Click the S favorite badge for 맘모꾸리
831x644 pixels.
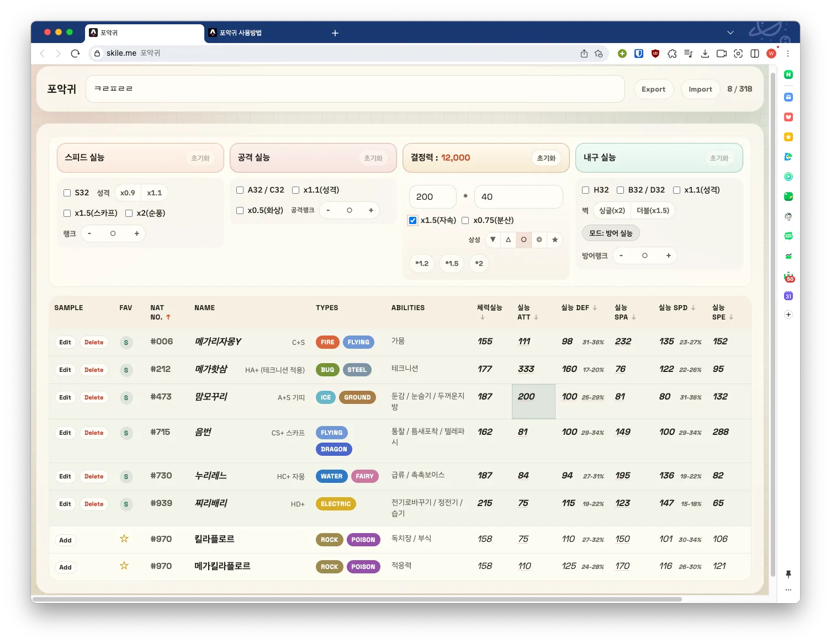pyautogui.click(x=126, y=398)
